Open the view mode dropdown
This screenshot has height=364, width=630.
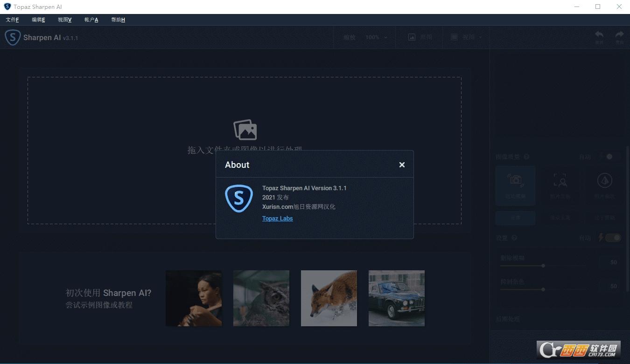coord(466,37)
